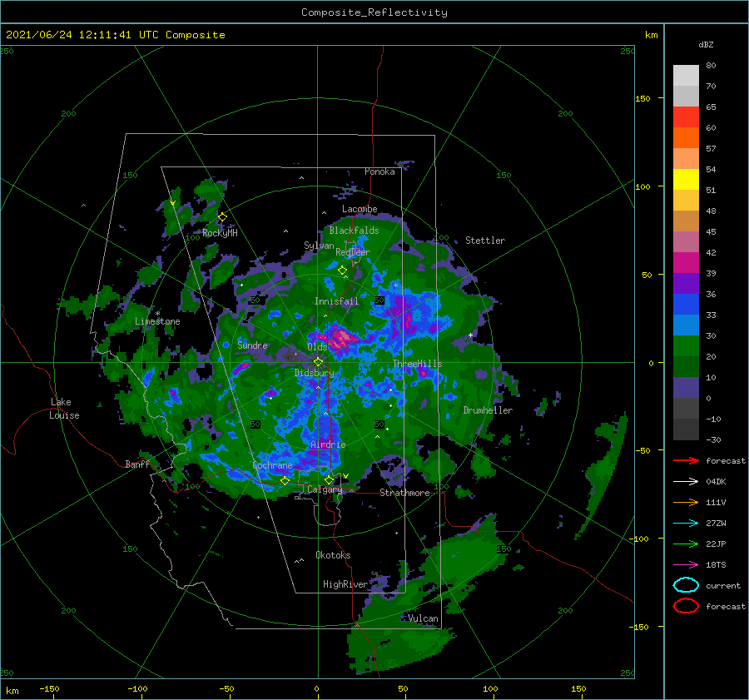The image size is (749, 700).
Task: Click the Cochrane city label
Action: click(272, 465)
